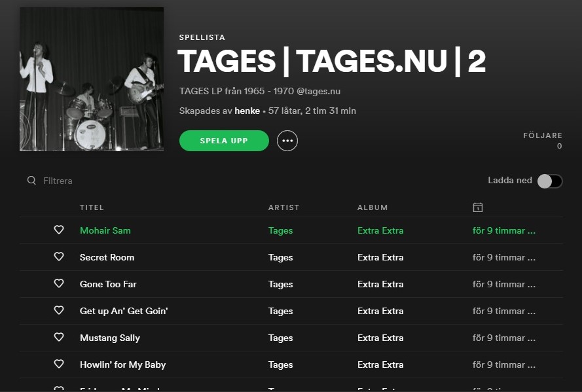This screenshot has width=582, height=392.
Task: Heart the track Get up An' Get Goin'
Action: (x=59, y=311)
